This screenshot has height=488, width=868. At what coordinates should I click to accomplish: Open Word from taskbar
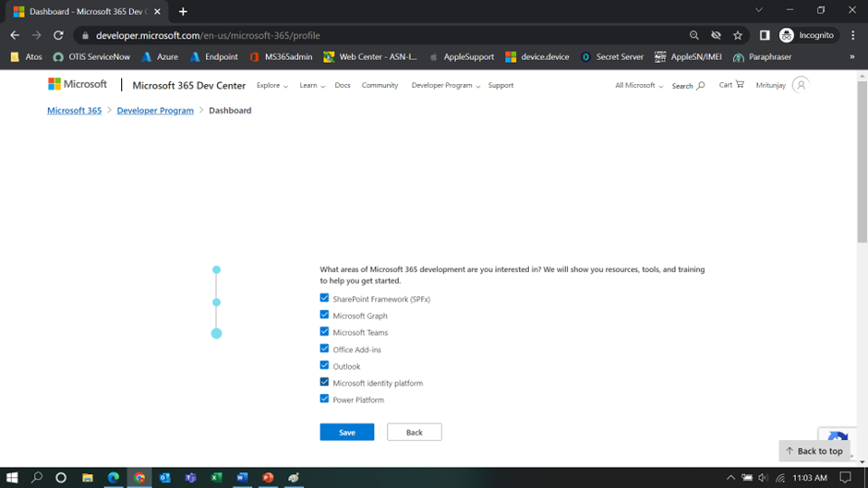coord(242,478)
